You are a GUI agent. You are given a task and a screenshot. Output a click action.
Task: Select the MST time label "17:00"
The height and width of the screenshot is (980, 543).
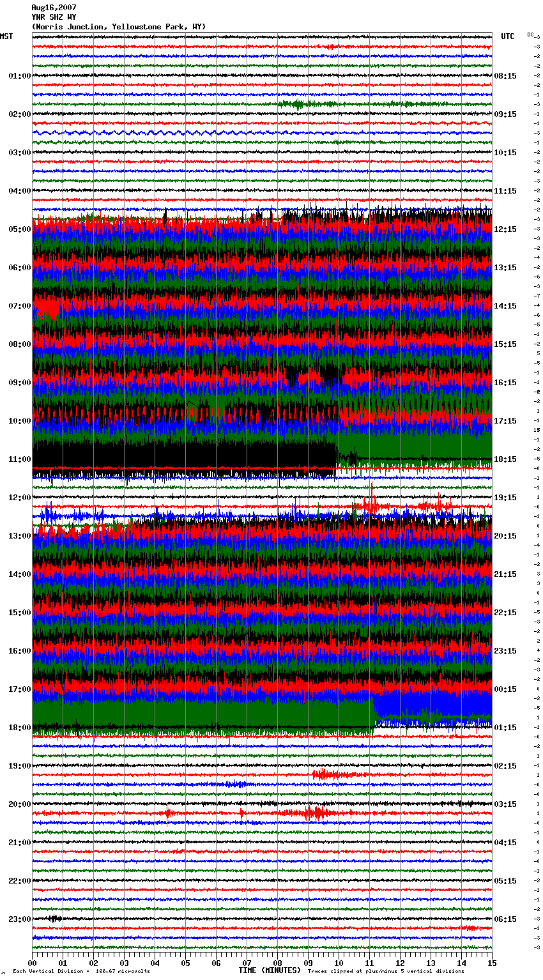point(20,689)
